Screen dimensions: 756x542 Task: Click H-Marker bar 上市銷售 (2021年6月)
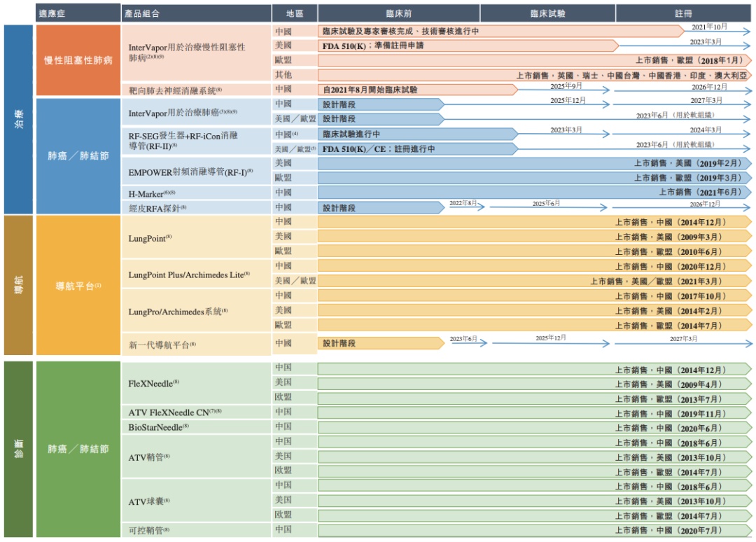[535, 193]
